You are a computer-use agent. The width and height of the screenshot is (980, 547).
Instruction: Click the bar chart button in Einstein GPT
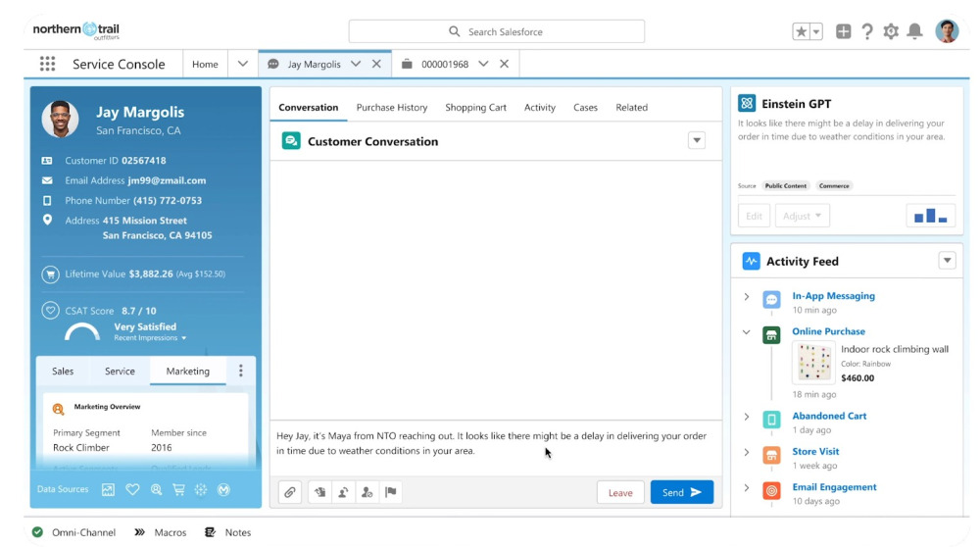pos(931,216)
